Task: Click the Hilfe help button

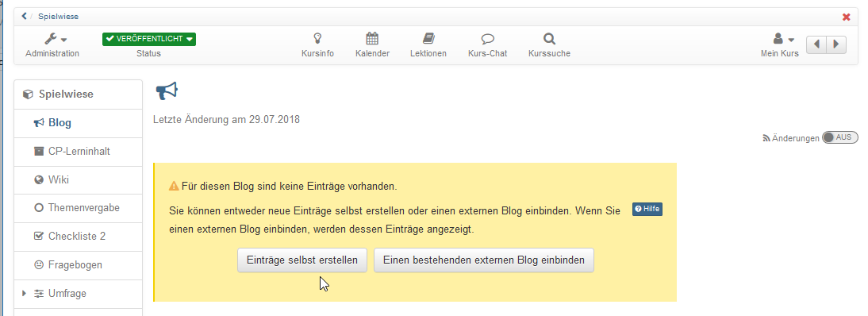Action: coord(647,209)
